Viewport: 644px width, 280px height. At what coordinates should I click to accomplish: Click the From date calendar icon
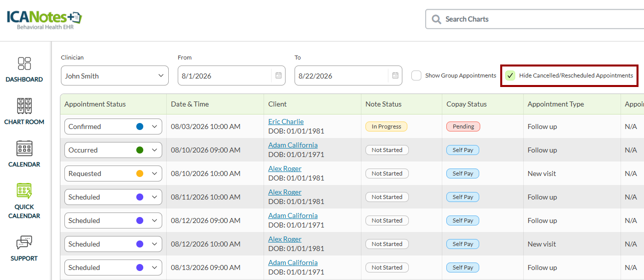(279, 75)
